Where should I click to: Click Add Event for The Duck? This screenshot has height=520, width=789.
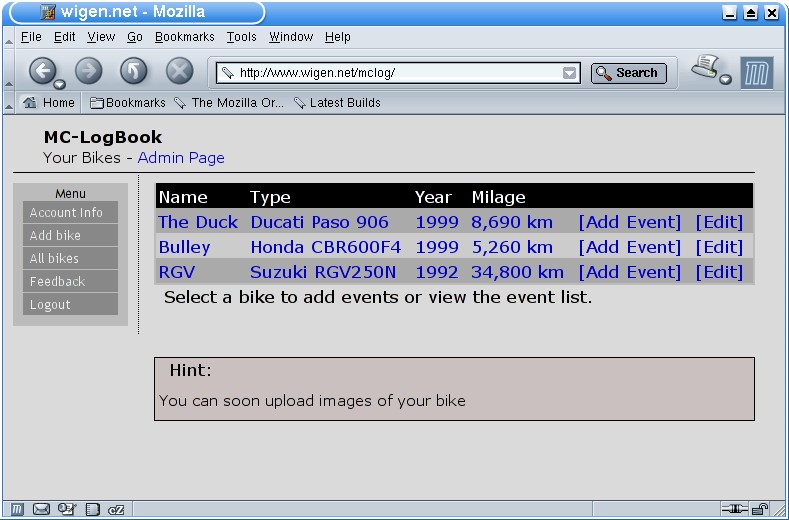click(629, 222)
